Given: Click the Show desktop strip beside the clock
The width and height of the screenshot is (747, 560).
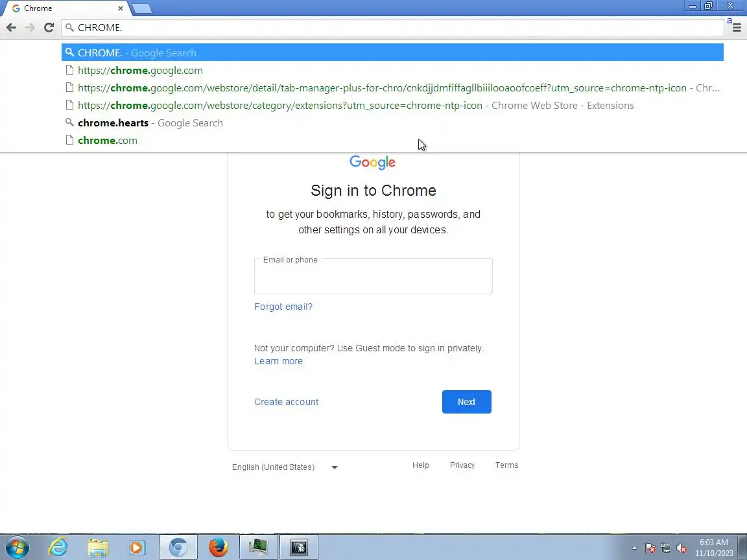Looking at the screenshot, I should click(742, 547).
